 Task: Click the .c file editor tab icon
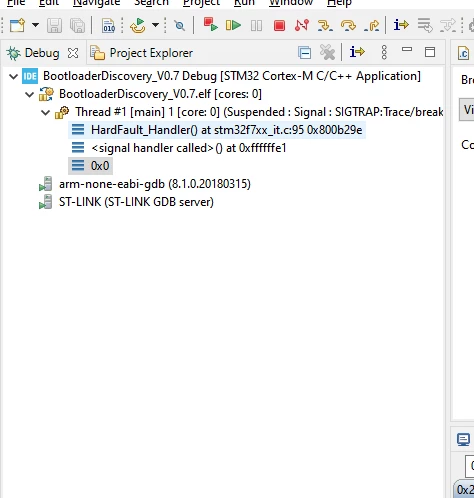463,53
